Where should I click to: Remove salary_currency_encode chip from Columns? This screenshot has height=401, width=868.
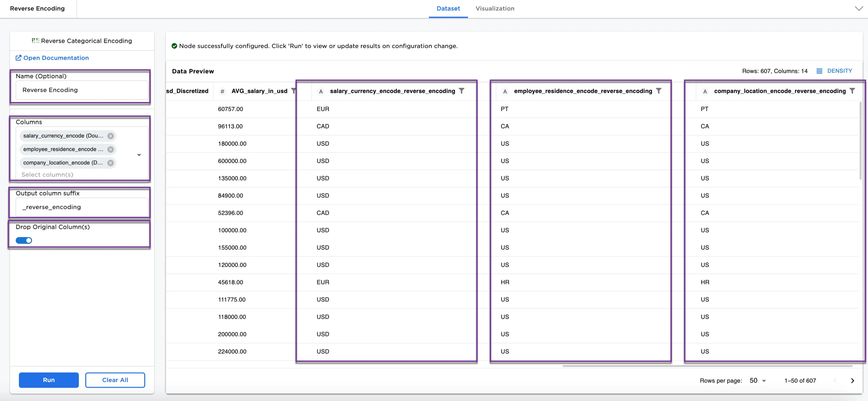(111, 136)
